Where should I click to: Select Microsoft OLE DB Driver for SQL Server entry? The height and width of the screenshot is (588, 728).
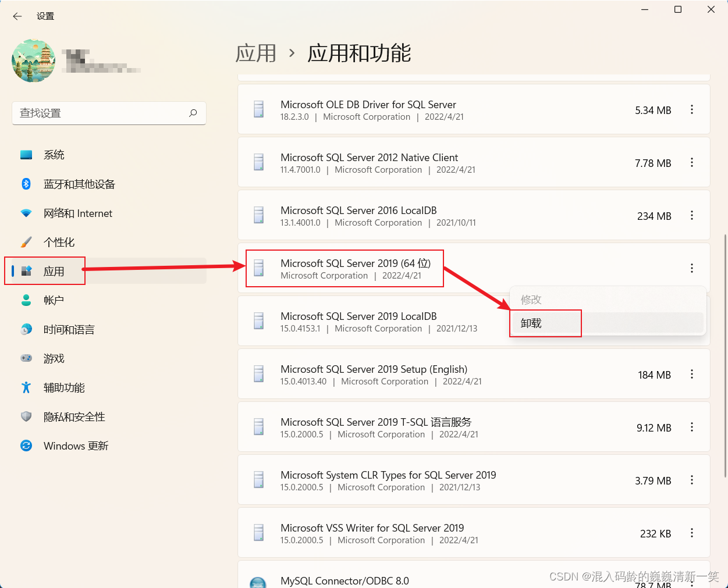[x=474, y=109]
